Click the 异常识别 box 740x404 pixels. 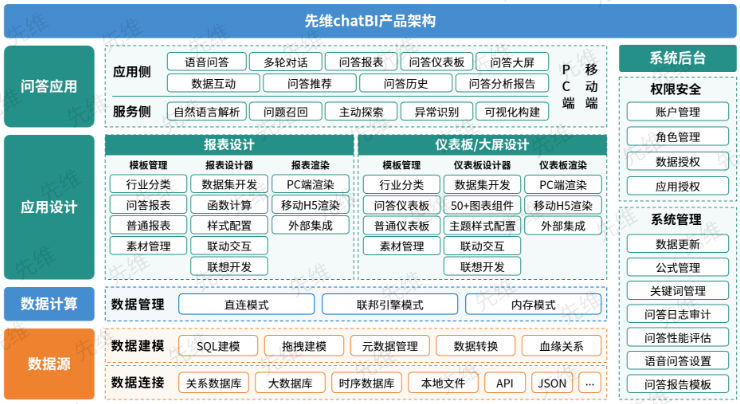pos(437,112)
